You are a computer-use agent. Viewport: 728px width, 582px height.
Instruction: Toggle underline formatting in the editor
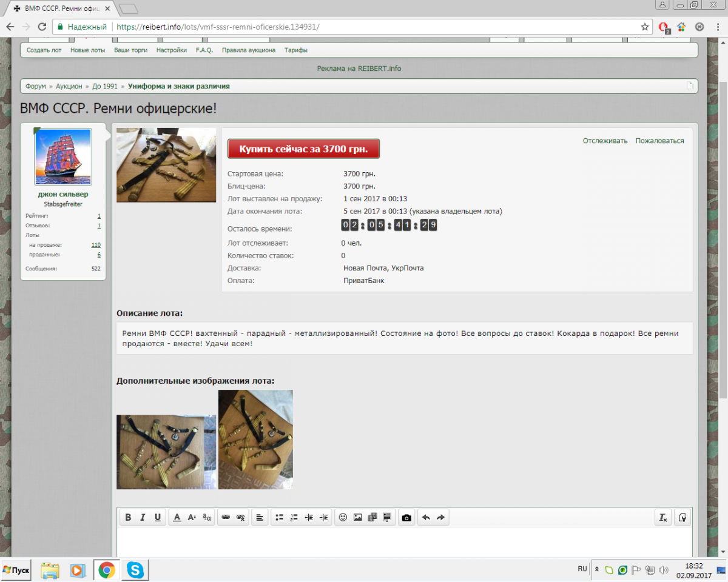[x=158, y=518]
